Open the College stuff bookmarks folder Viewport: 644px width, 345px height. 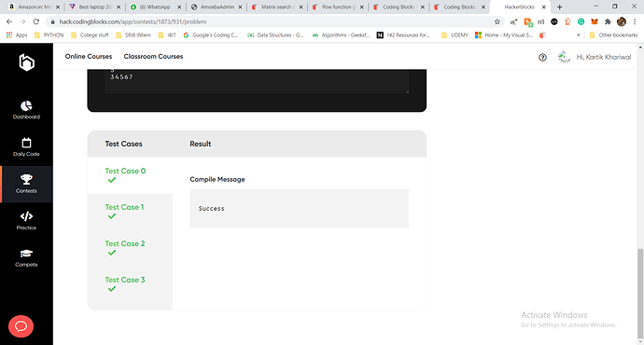point(90,35)
